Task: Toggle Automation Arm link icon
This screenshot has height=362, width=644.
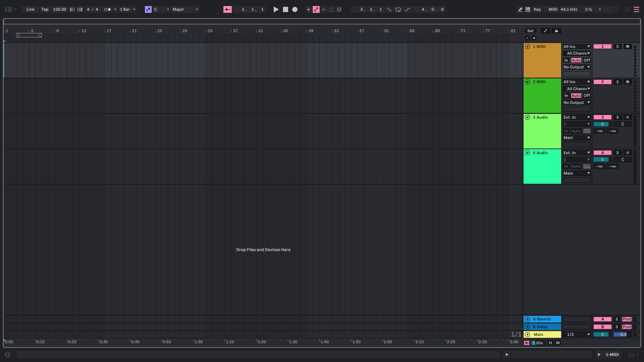Action: pyautogui.click(x=316, y=9)
